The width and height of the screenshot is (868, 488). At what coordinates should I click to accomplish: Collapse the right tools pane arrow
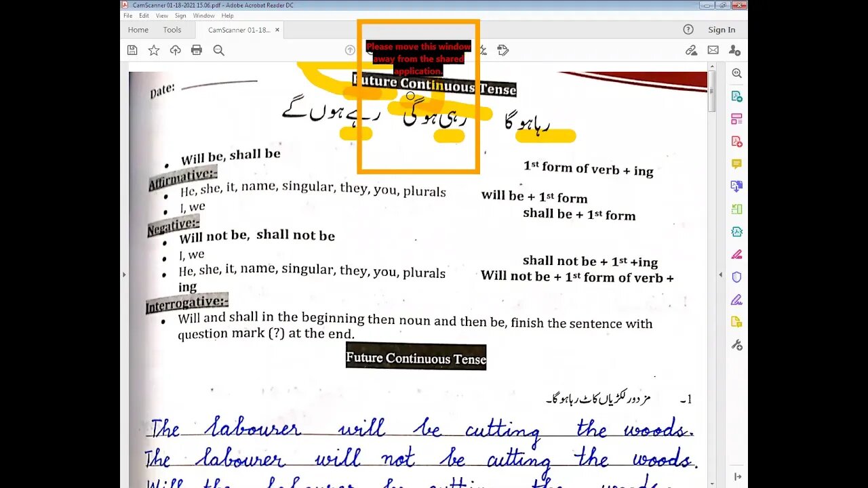(721, 274)
